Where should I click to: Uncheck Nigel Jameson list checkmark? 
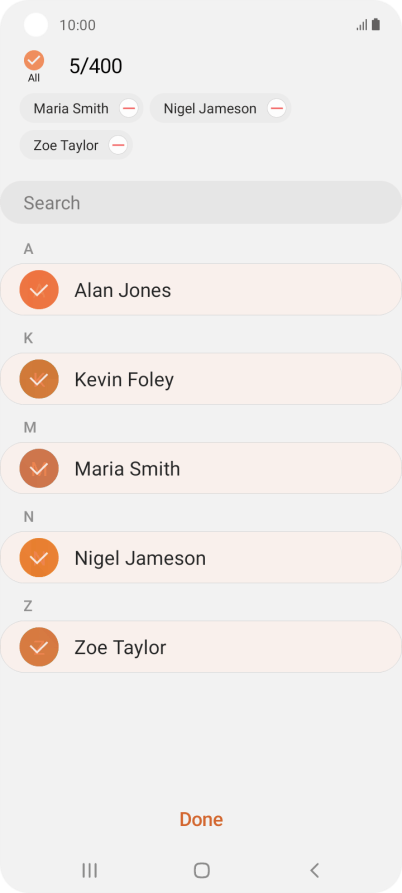[x=39, y=558]
